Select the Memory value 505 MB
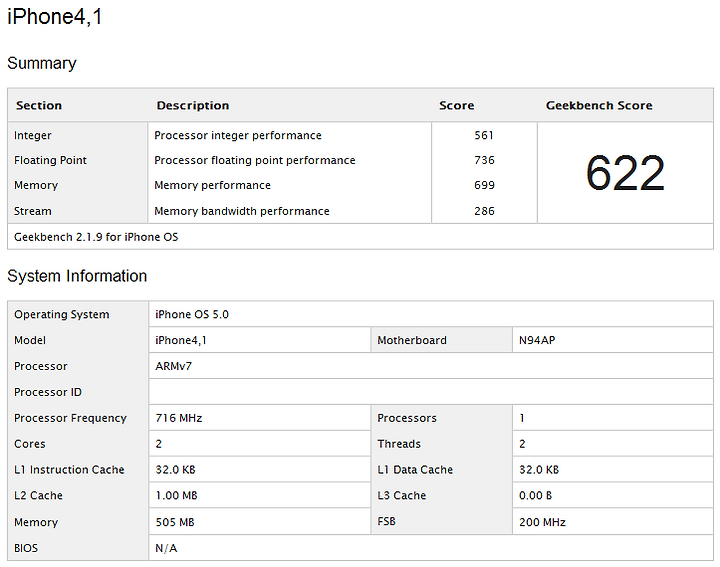The width and height of the screenshot is (720, 567). click(175, 522)
